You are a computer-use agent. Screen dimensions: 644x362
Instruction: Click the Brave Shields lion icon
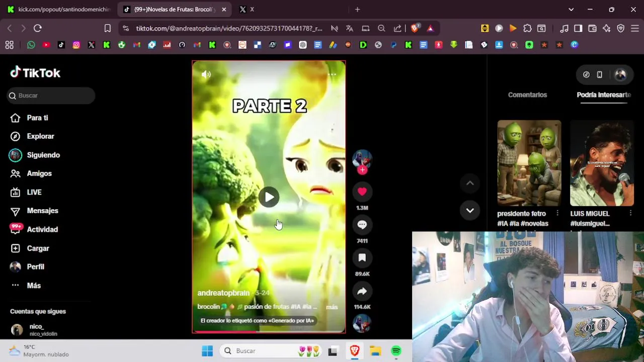coord(415,28)
